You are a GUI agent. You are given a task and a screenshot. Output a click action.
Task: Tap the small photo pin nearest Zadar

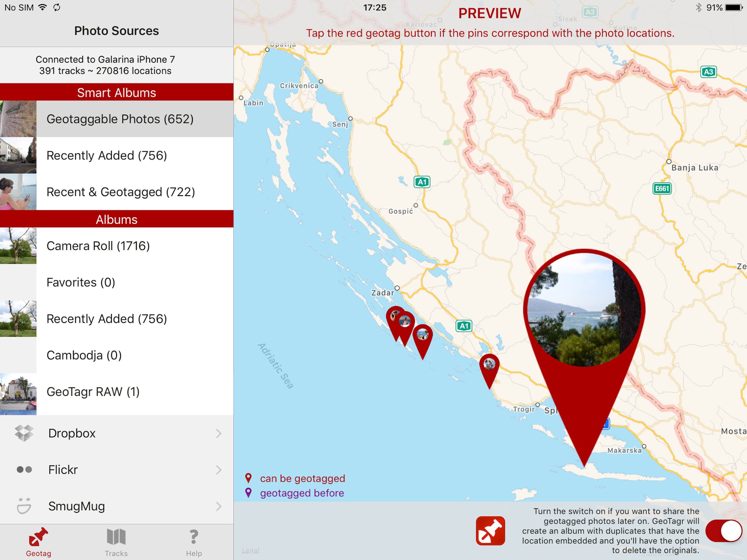(394, 317)
